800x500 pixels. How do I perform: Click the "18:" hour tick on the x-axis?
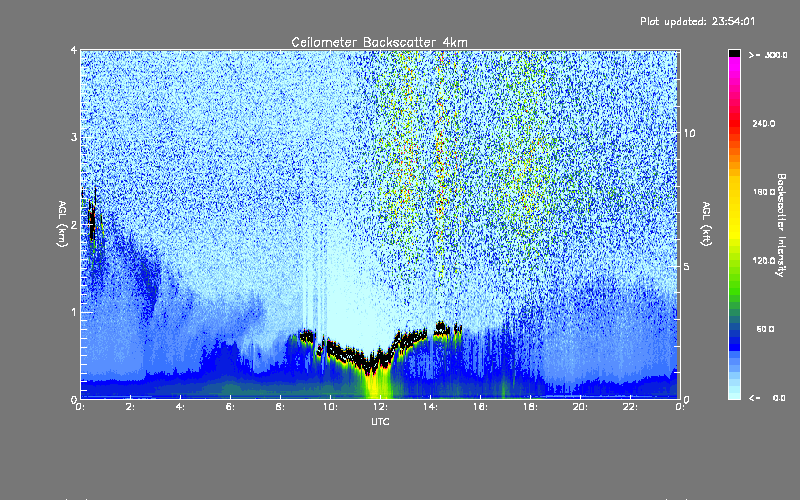point(530,407)
